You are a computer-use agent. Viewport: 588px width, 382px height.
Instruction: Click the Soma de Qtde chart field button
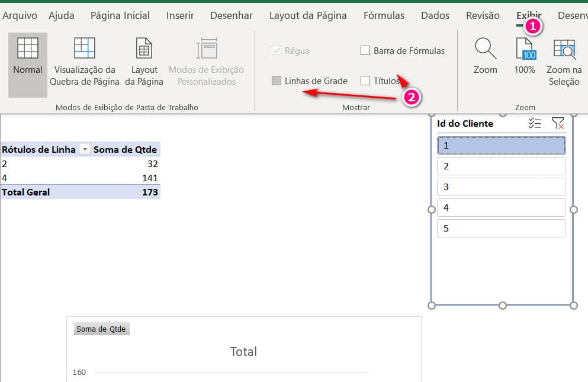point(101,329)
